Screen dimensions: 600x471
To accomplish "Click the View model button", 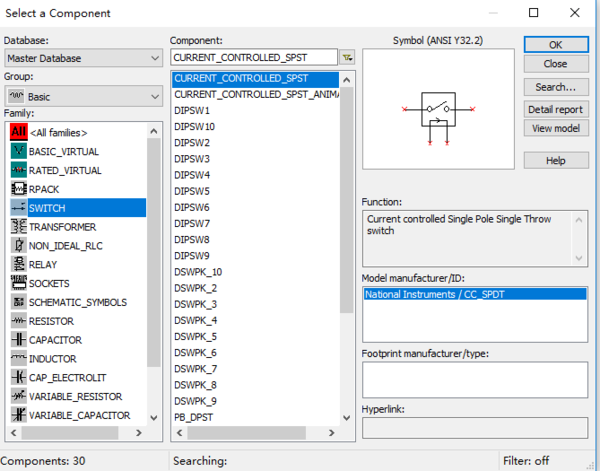I will point(556,128).
